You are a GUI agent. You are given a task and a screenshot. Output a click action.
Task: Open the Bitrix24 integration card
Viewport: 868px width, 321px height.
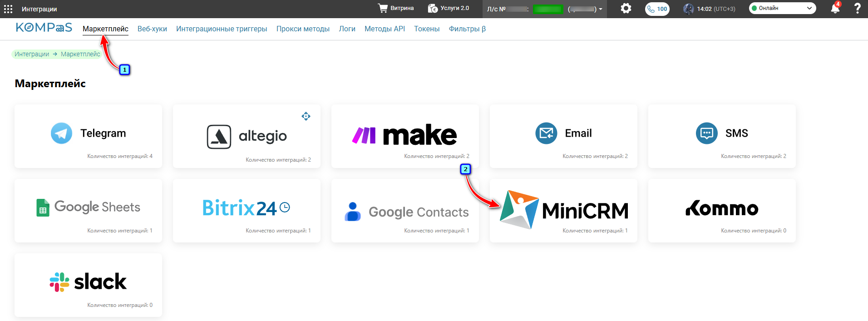tap(247, 211)
